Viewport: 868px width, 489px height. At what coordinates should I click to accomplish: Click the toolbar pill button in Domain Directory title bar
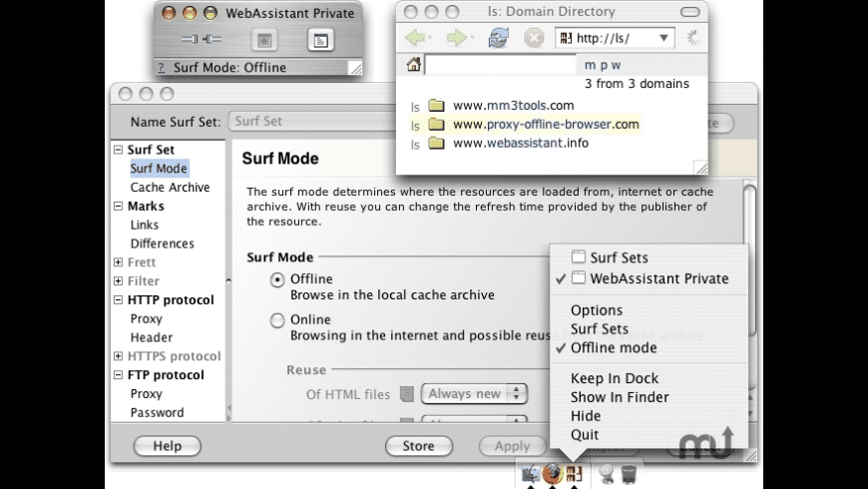[689, 12]
